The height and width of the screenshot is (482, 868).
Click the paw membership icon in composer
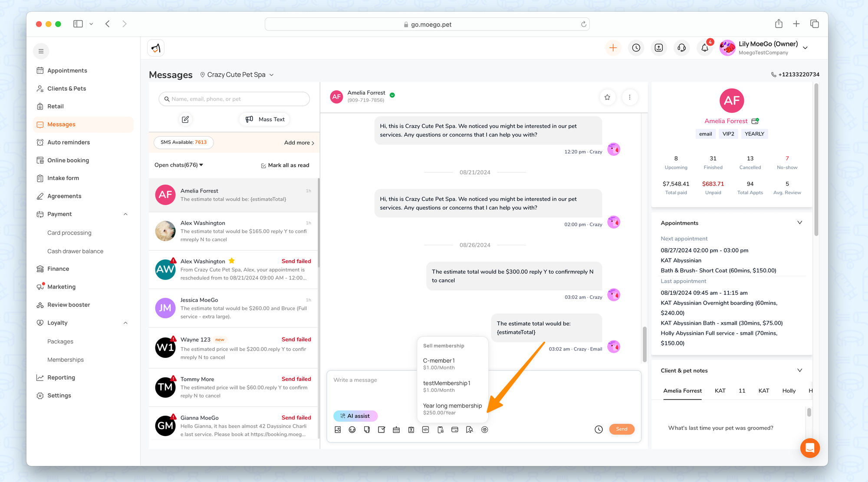tap(485, 430)
